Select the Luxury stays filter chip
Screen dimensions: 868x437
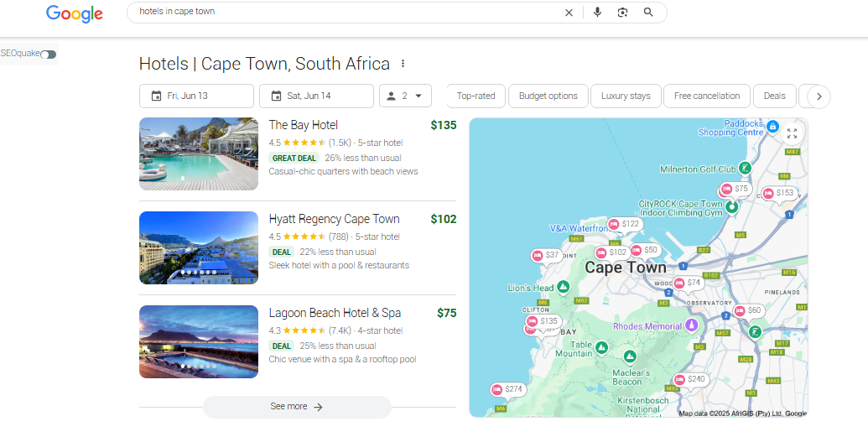(626, 96)
